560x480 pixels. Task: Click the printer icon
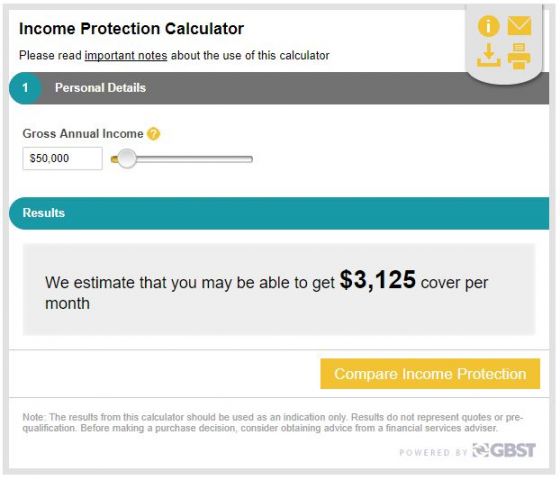click(x=519, y=56)
